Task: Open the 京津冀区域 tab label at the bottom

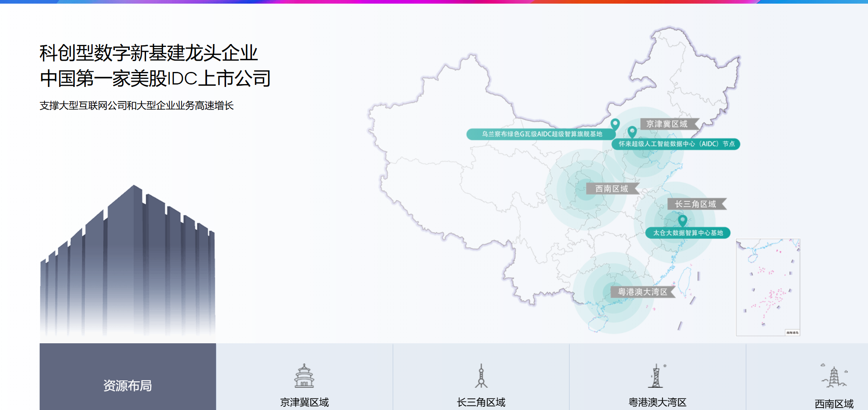Action: click(305, 402)
